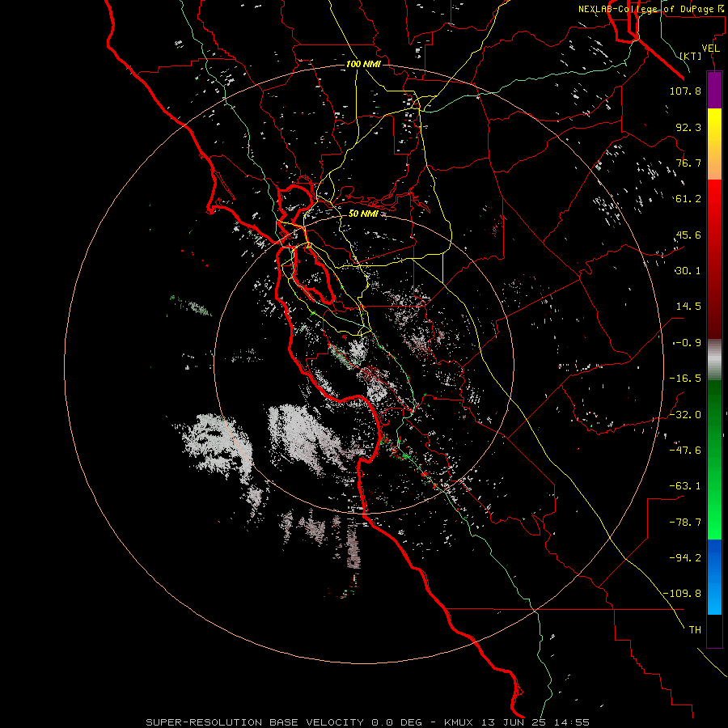Viewport: 728px width, 728px height.
Task: Click the -63.1 velocity scale value
Action: pyautogui.click(x=685, y=486)
